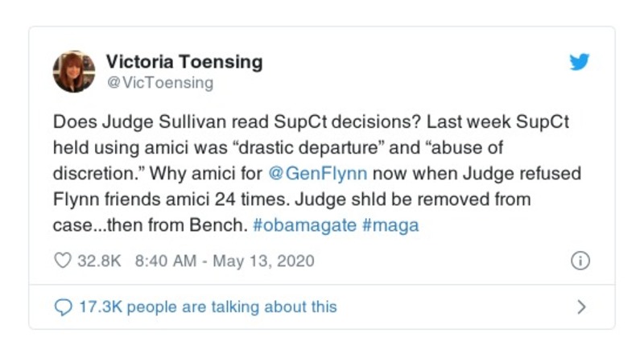Like the tweet with the heart icon
644x358 pixels.
point(62,261)
